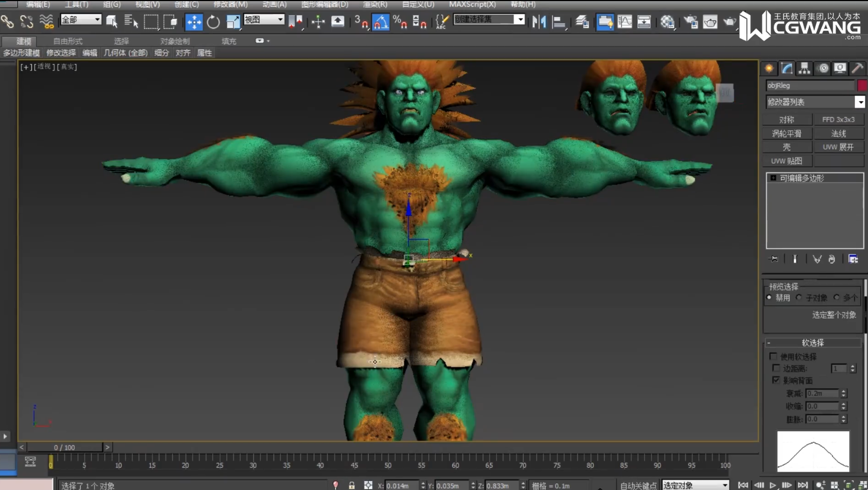Screen dimensions: 868x490
Task: Click the Mirror tool icon
Action: 539,21
